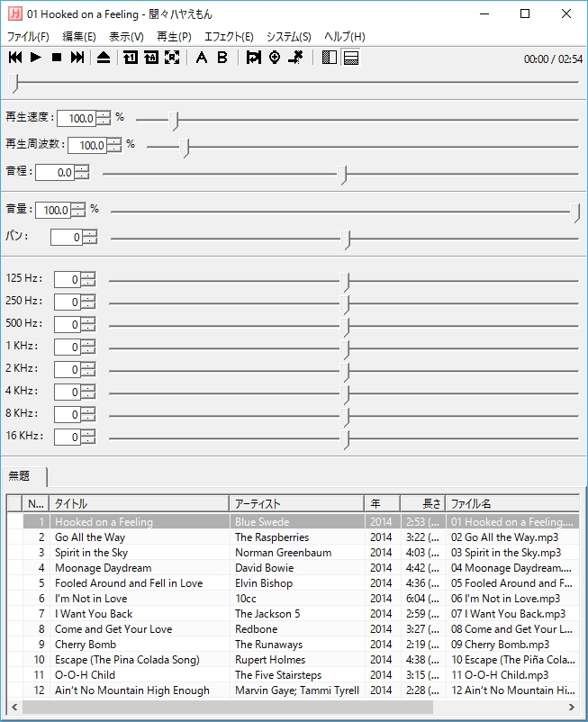Screen dimensions: 588x722
Task: Click the 16 KHz equalizer slider handle
Action: [x=345, y=439]
